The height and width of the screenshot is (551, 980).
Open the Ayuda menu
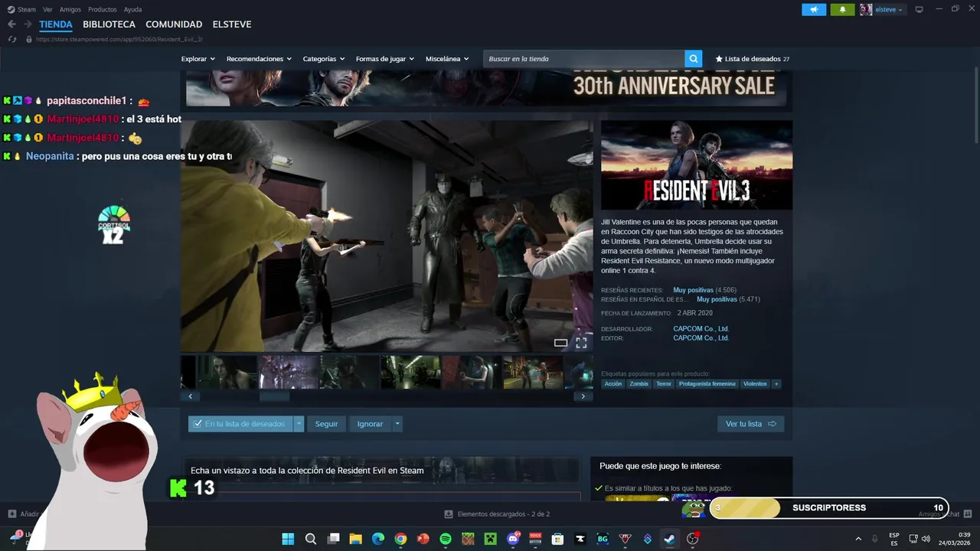[x=132, y=9]
